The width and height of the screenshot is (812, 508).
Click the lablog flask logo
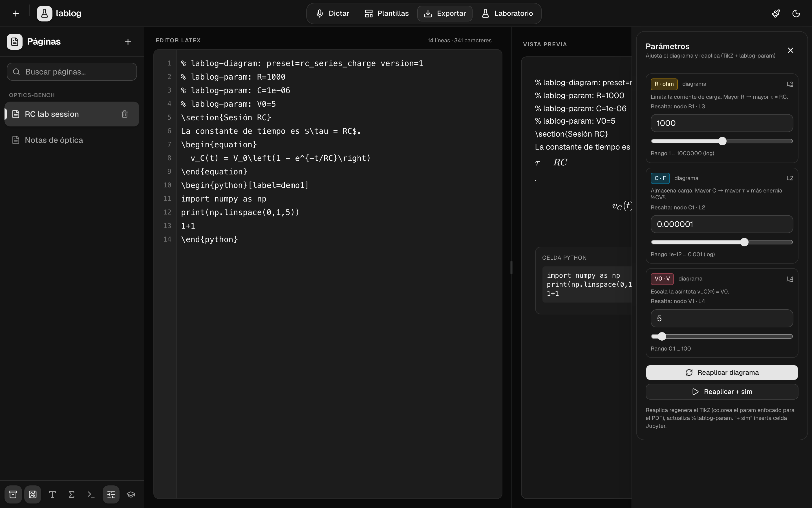pyautogui.click(x=44, y=14)
